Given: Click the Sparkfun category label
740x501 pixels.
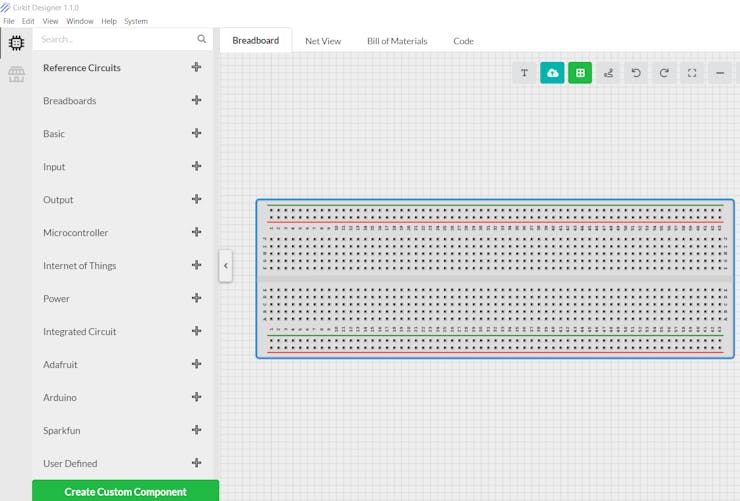Looking at the screenshot, I should [62, 431].
